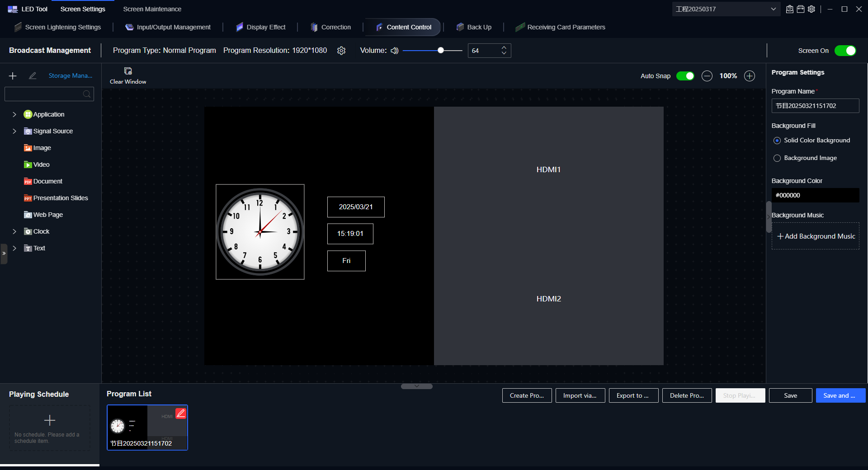Click the Create Program button

point(527,395)
